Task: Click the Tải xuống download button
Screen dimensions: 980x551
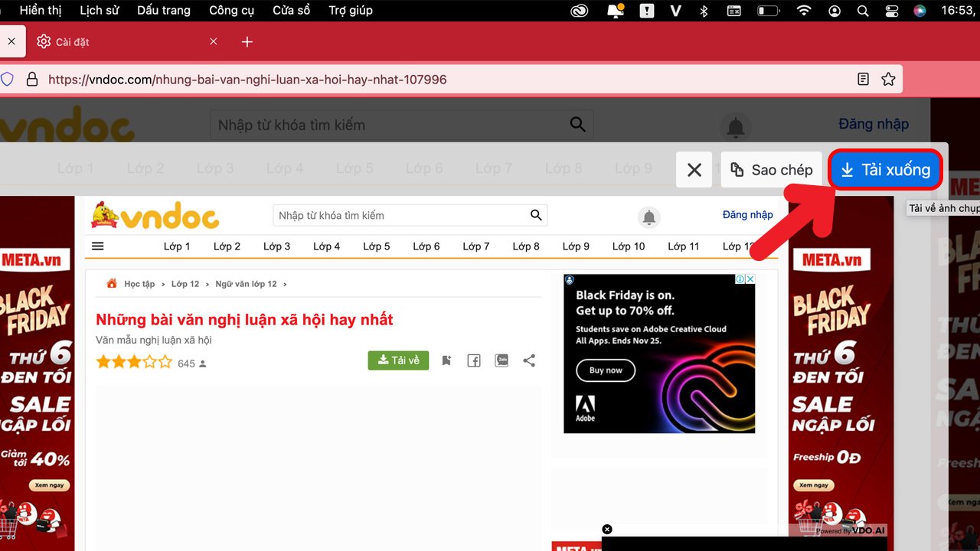Action: [x=885, y=170]
